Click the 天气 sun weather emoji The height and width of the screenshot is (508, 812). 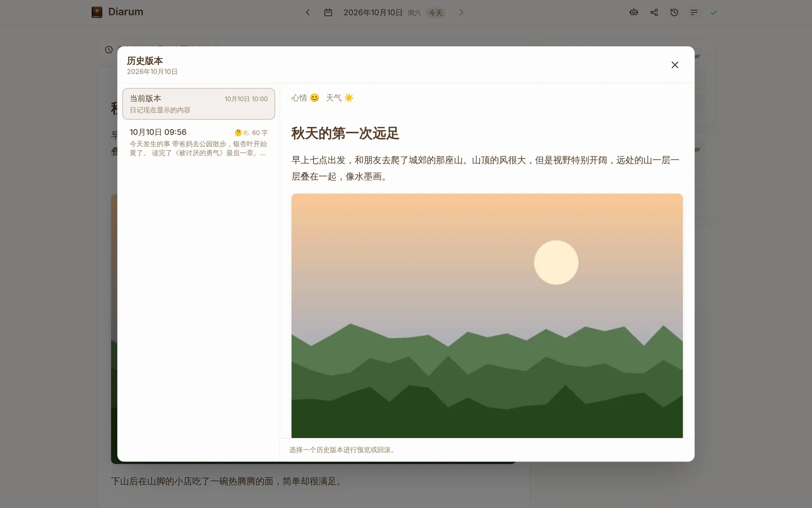coord(349,98)
